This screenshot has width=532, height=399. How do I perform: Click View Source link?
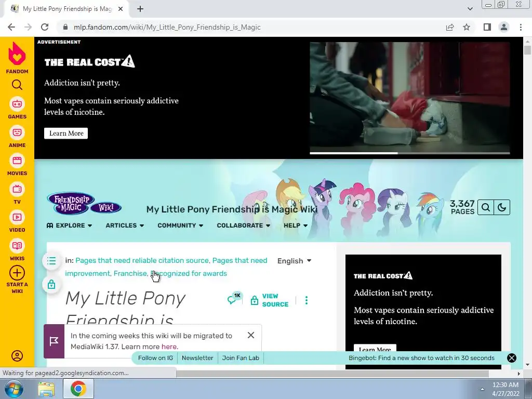tap(270, 300)
